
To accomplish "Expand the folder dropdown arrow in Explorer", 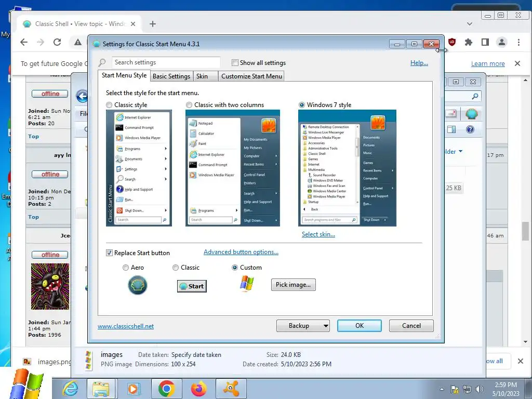I will pos(460,151).
